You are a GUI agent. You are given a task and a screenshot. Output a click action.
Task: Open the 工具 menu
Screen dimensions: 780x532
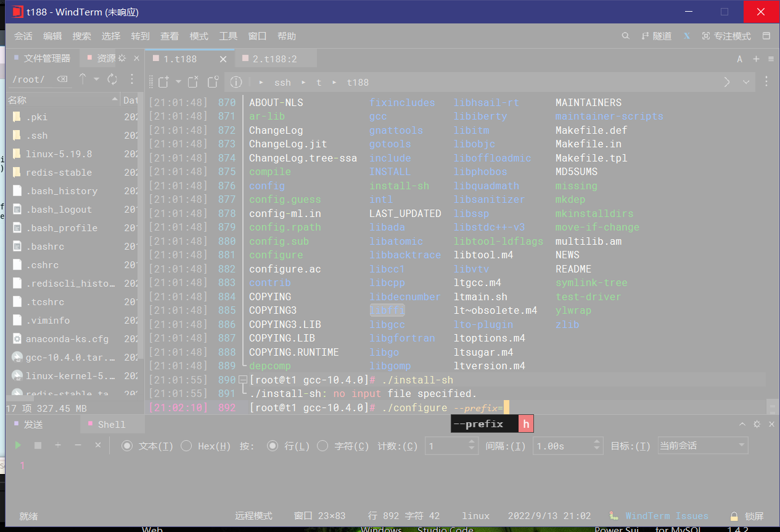[x=228, y=36]
